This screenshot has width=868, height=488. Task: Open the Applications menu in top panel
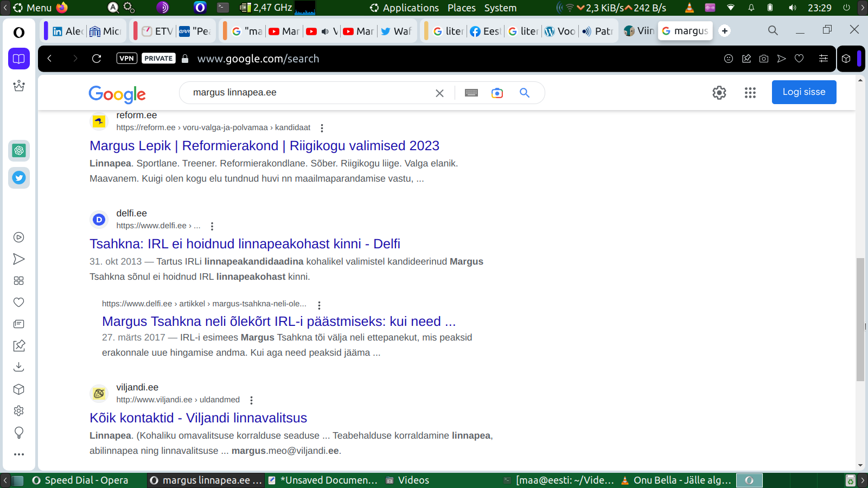pos(404,8)
